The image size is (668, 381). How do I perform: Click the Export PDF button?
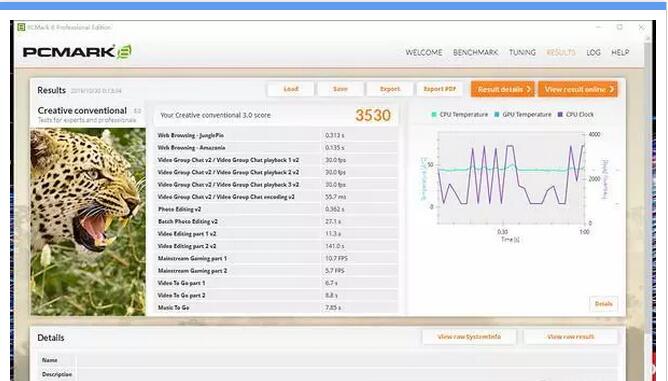coord(440,89)
